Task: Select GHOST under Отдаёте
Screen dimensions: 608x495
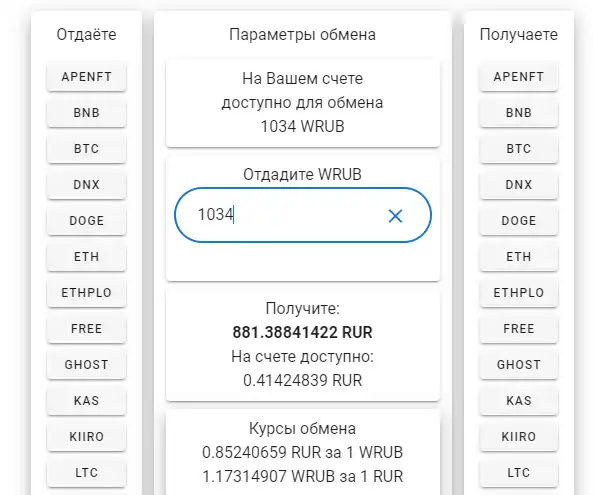Action: point(86,365)
